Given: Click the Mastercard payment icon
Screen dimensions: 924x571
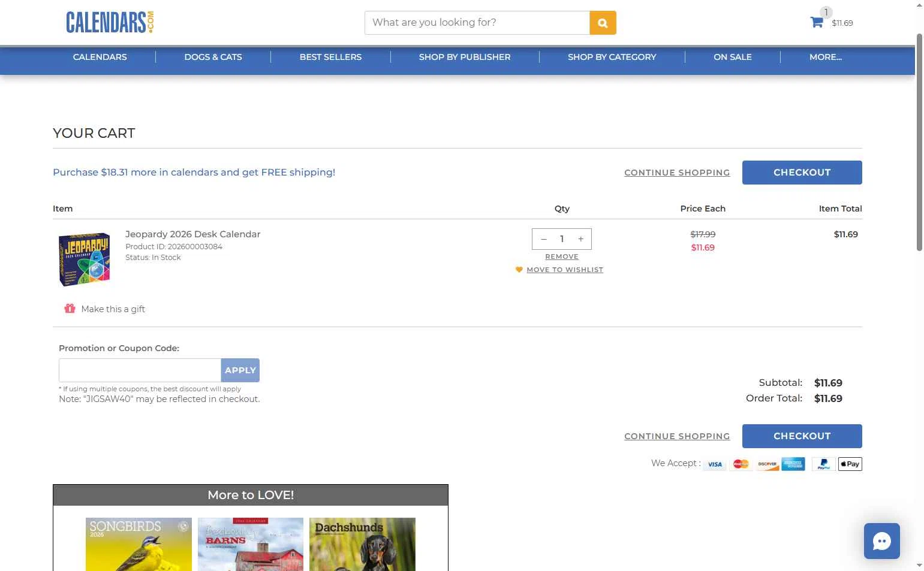Looking at the screenshot, I should [x=741, y=464].
